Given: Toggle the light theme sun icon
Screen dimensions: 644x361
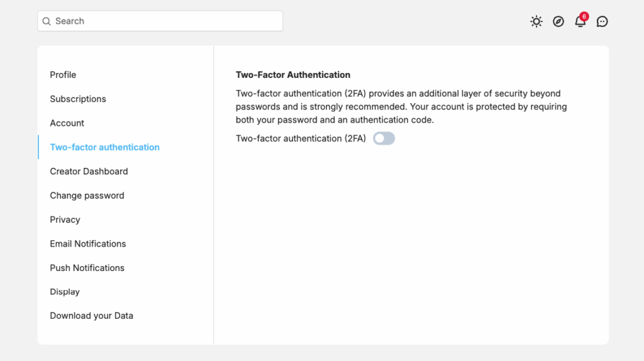Looking at the screenshot, I should coord(536,21).
